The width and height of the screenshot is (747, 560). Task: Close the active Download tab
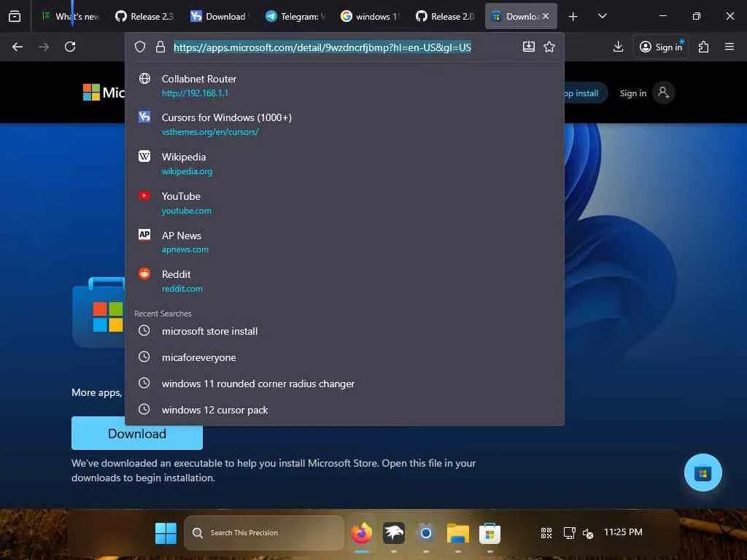click(x=546, y=16)
